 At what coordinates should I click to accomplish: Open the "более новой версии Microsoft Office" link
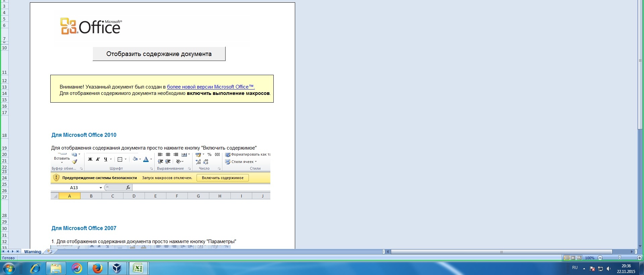tap(211, 87)
